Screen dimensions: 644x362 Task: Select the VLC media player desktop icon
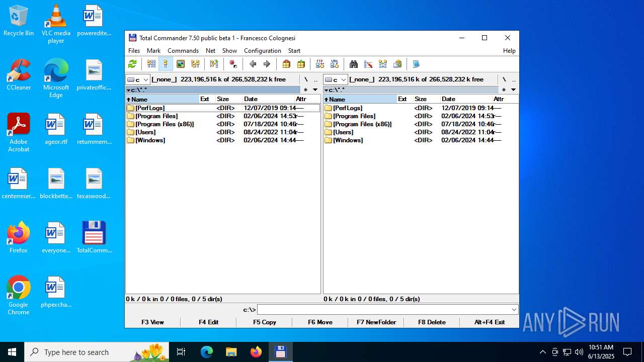tap(56, 24)
